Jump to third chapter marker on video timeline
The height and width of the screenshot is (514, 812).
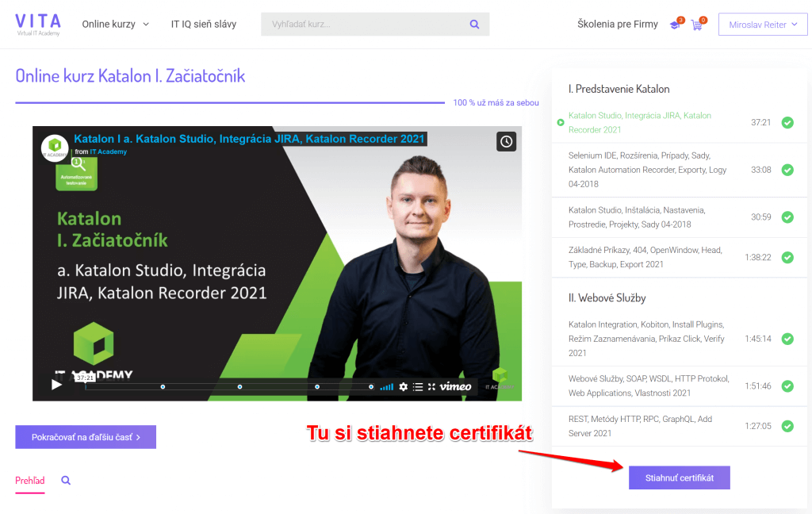point(317,387)
